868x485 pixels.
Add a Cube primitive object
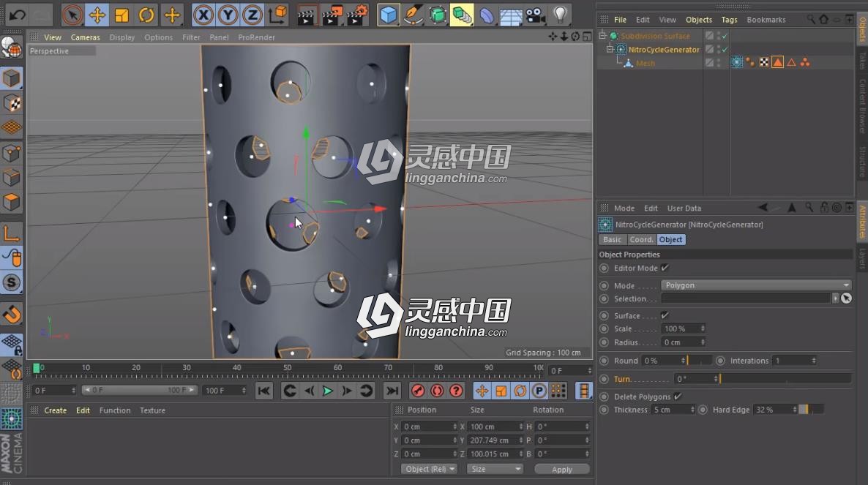tap(389, 15)
